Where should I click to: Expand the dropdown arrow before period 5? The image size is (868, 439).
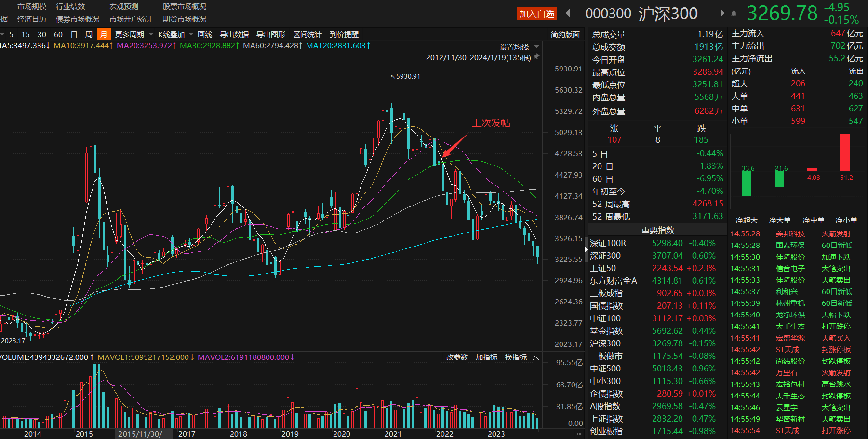pos(2,34)
